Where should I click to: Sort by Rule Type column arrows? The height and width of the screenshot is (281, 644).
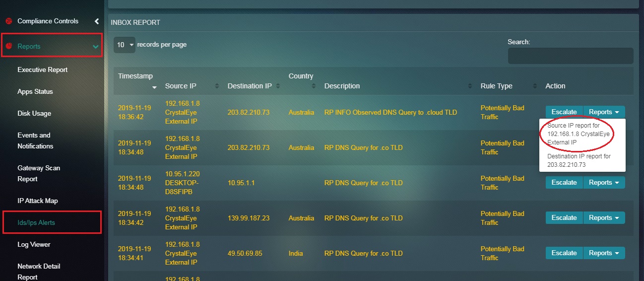(x=534, y=86)
